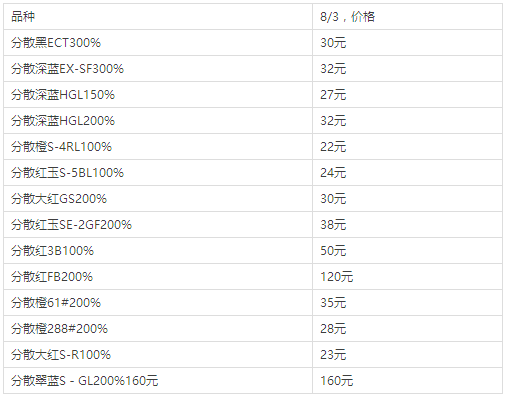Click the 品种 header cell
This screenshot has width=506, height=399.
pos(158,16)
